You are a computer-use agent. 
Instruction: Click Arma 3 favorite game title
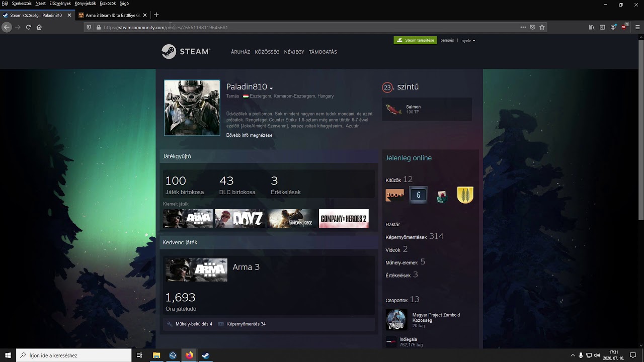pyautogui.click(x=246, y=267)
